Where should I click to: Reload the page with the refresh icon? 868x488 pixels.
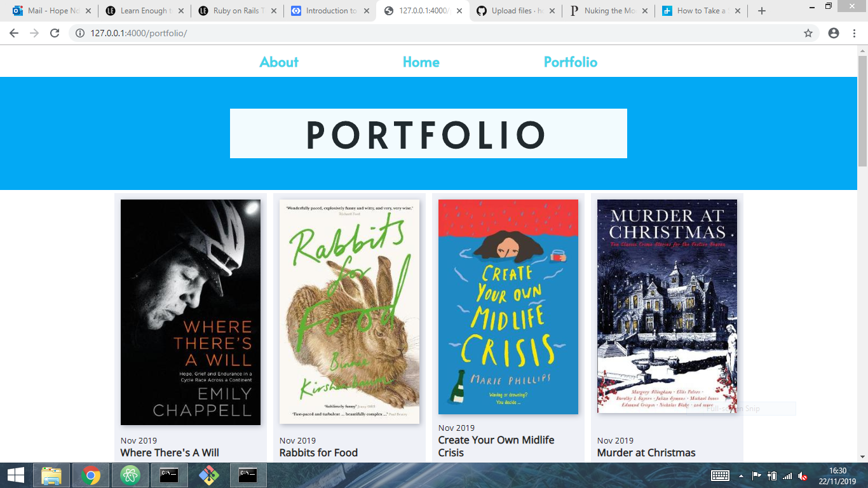(55, 33)
